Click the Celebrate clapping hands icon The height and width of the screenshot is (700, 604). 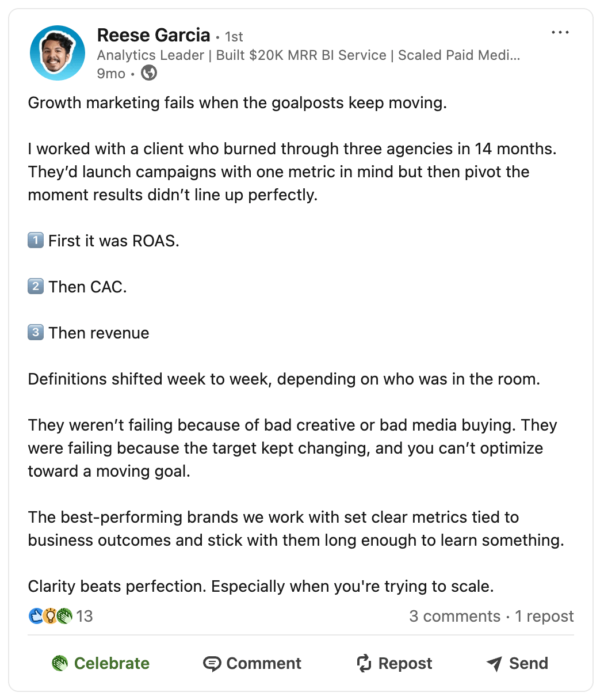[x=60, y=663]
